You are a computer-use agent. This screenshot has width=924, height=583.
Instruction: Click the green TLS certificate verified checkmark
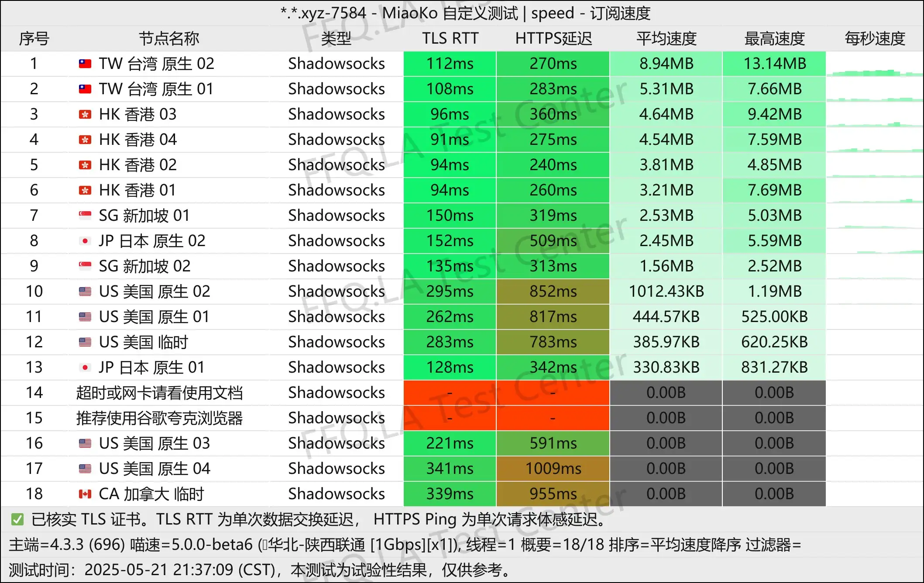pos(17,519)
